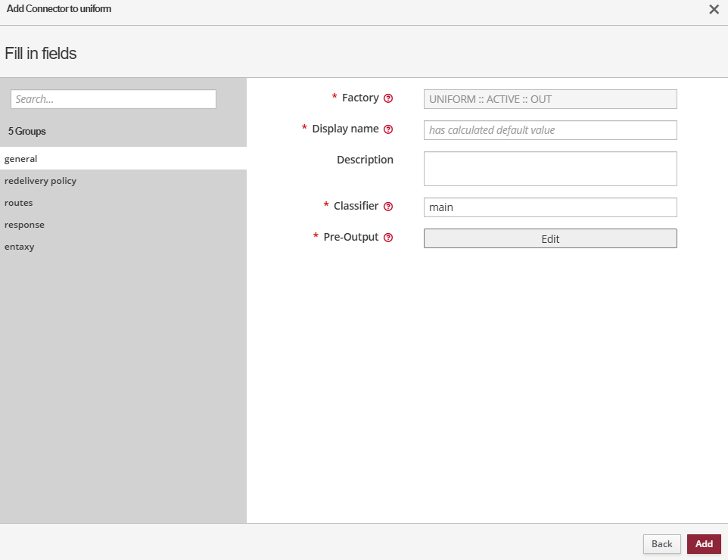Click the help icon next to Factory
This screenshot has width=728, height=560.
[x=388, y=98]
